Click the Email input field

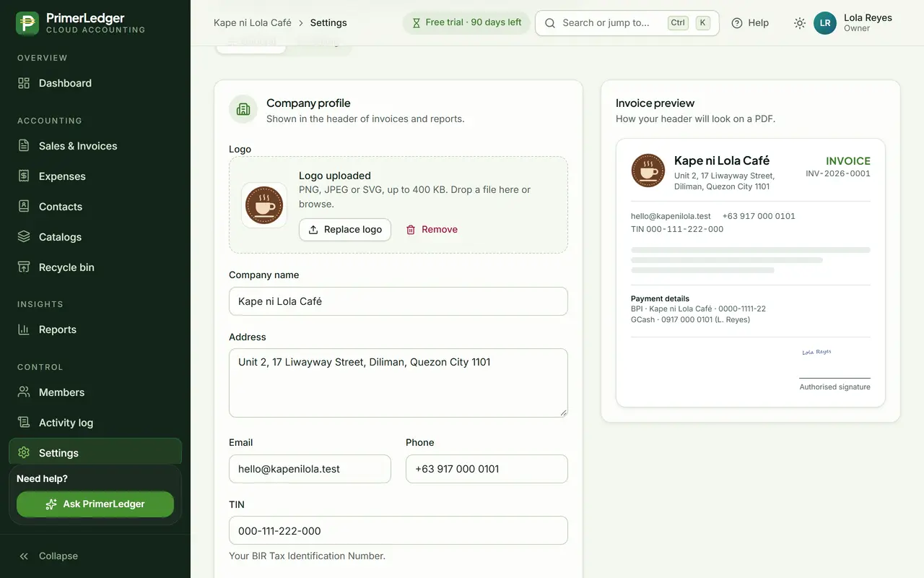click(x=310, y=469)
